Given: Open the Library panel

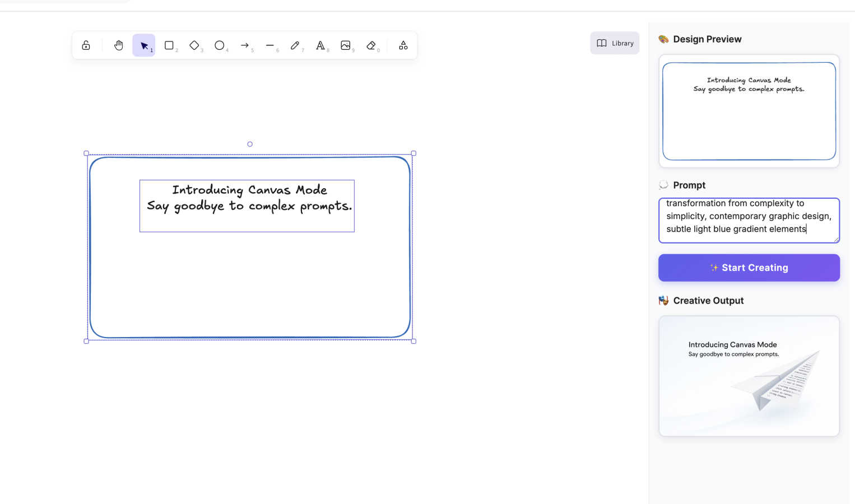Looking at the screenshot, I should click(x=615, y=43).
